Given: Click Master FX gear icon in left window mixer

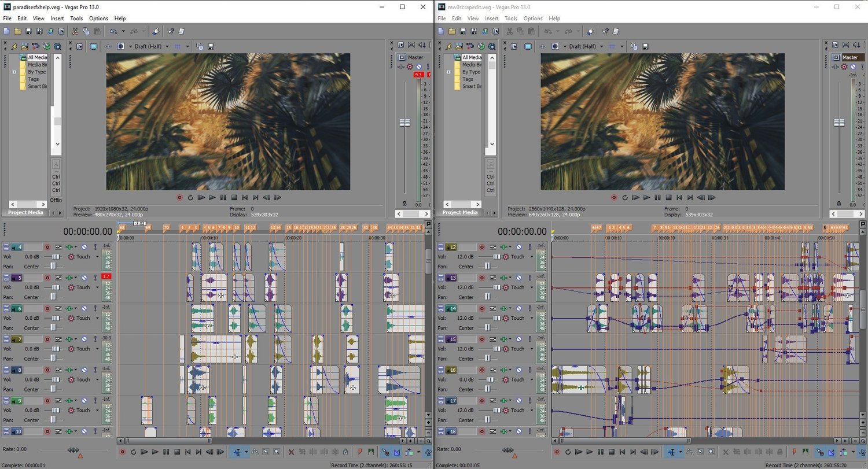Looking at the screenshot, I should coord(410,67).
